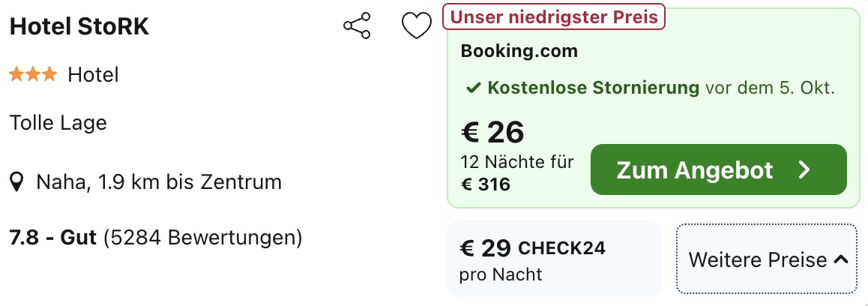
Task: Save Hotel StoRK with the heart icon
Action: [x=416, y=26]
